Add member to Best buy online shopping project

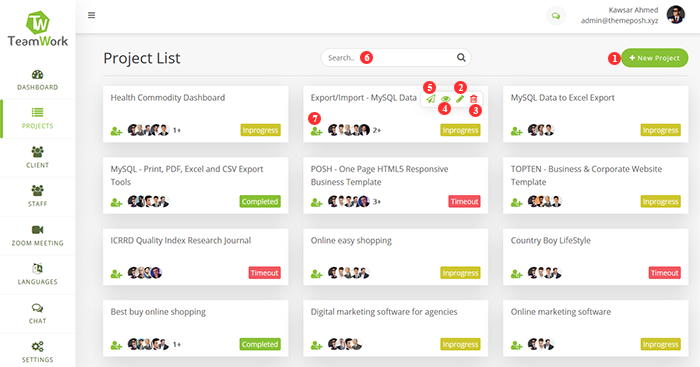(x=117, y=345)
